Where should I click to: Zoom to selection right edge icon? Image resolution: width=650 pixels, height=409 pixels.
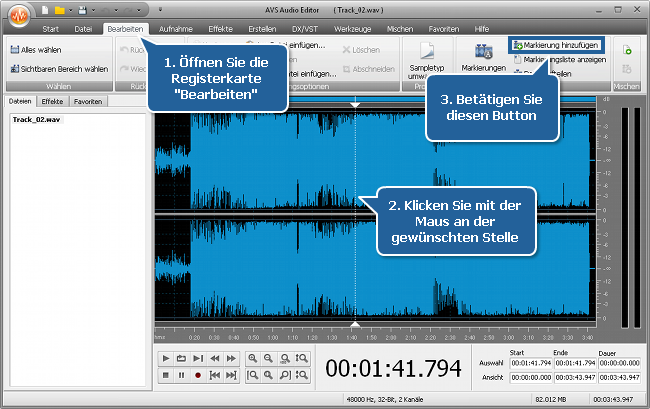click(x=285, y=375)
